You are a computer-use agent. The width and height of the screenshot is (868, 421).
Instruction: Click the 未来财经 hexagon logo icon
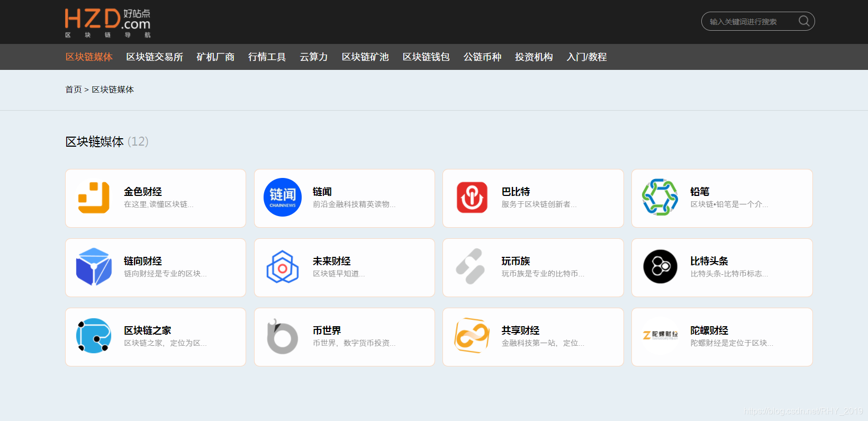click(283, 267)
